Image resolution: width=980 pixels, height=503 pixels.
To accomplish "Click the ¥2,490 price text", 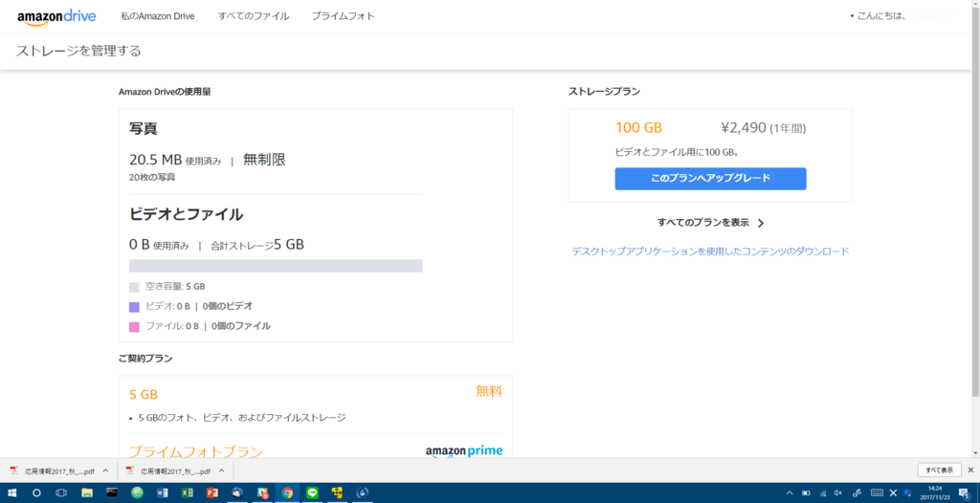I will [x=743, y=128].
